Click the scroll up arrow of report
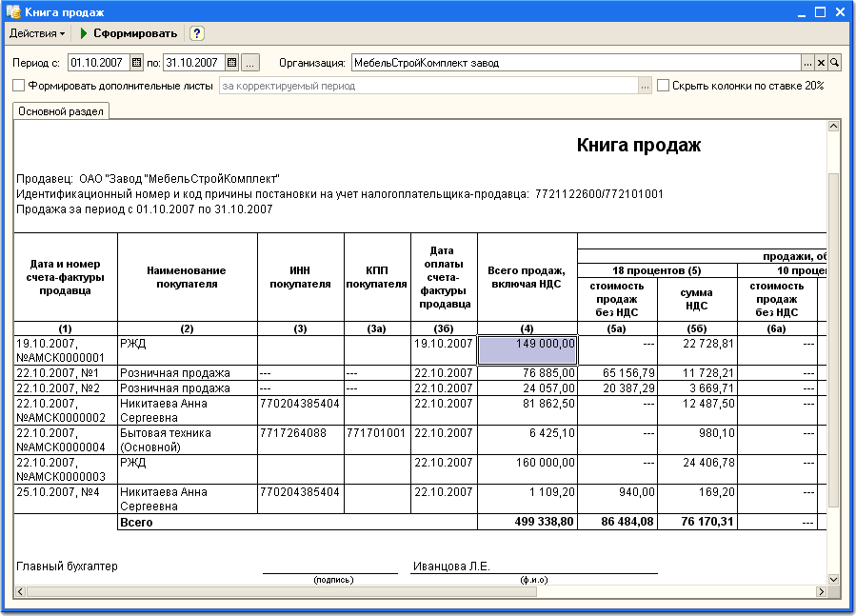The width and height of the screenshot is (856, 616). tap(833, 126)
